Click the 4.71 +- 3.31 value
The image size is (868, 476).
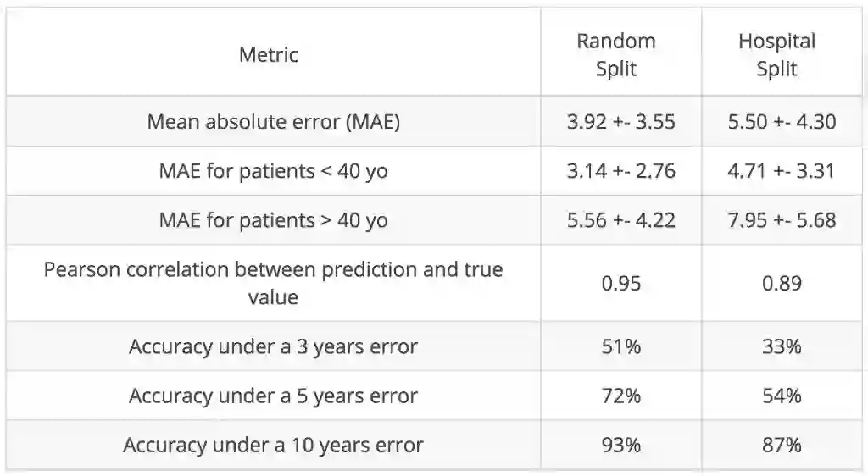[782, 170]
